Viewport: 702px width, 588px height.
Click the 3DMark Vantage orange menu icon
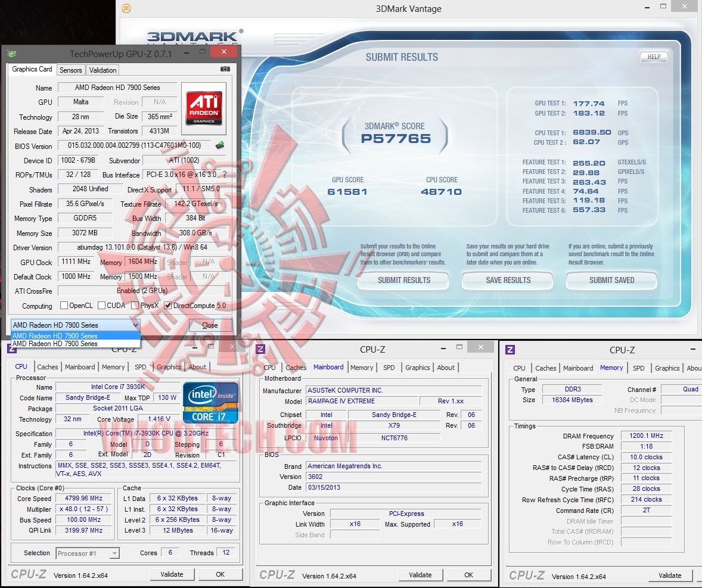click(127, 8)
